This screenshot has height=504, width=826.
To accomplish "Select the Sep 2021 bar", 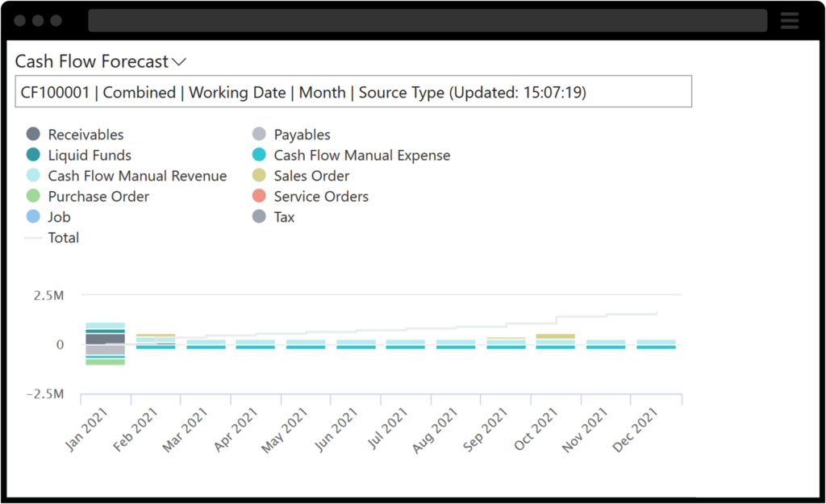I will click(507, 344).
